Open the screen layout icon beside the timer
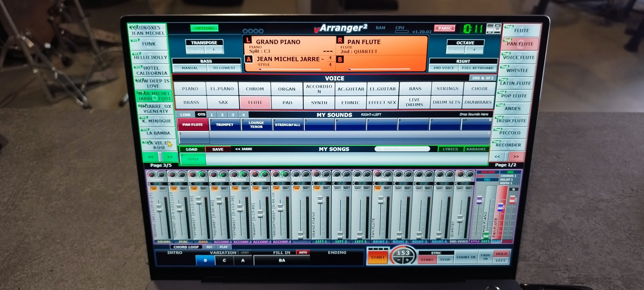644x290 pixels. (x=493, y=29)
